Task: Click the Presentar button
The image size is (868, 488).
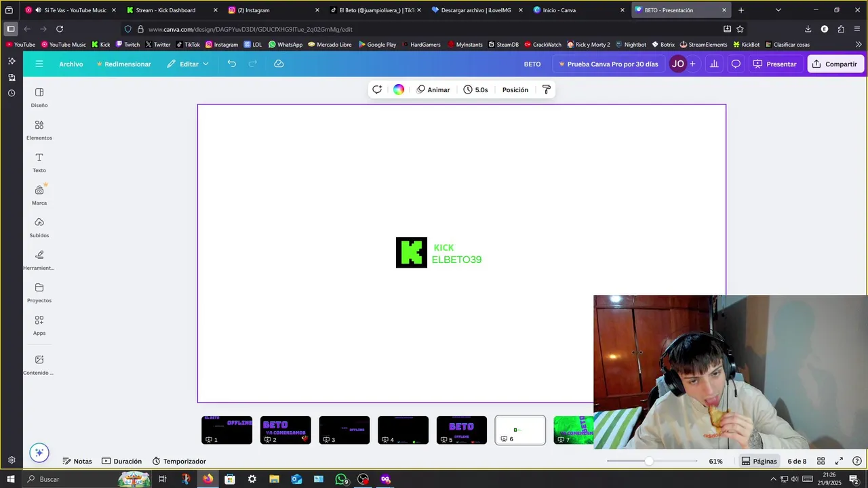Action: pyautogui.click(x=775, y=64)
